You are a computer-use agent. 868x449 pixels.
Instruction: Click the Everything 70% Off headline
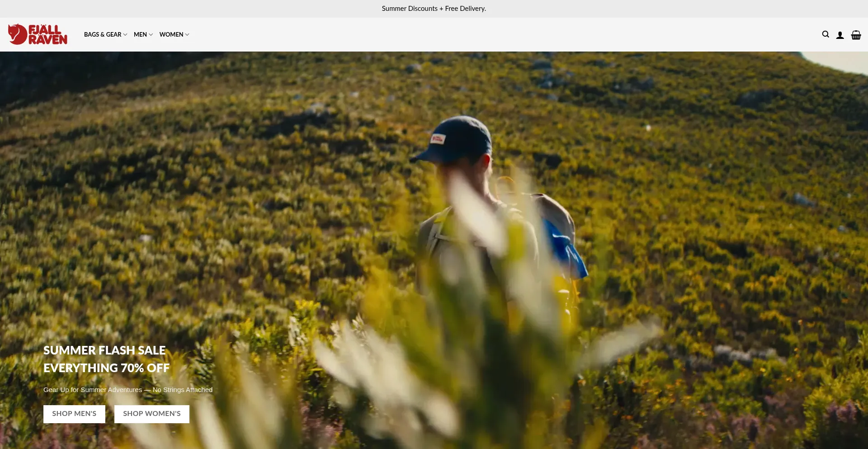pos(107,368)
